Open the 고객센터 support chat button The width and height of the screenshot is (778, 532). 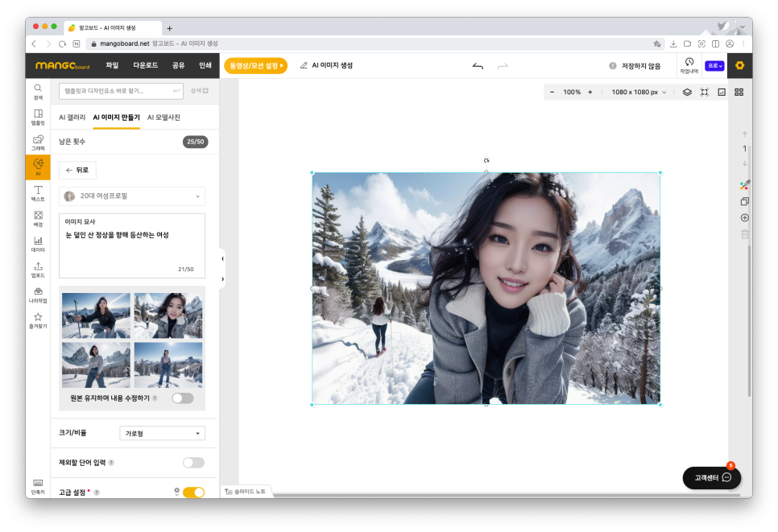tap(711, 477)
